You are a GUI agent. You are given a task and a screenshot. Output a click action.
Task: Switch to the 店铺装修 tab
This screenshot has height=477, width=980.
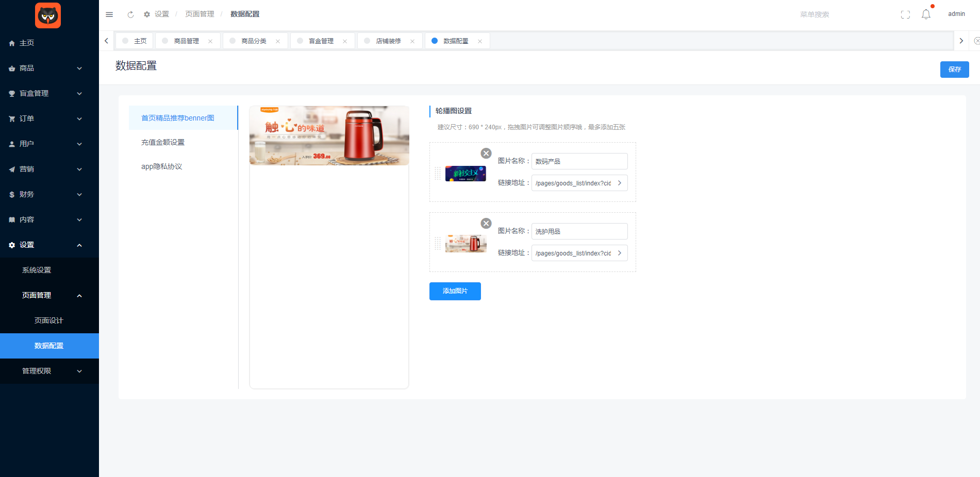click(x=388, y=41)
